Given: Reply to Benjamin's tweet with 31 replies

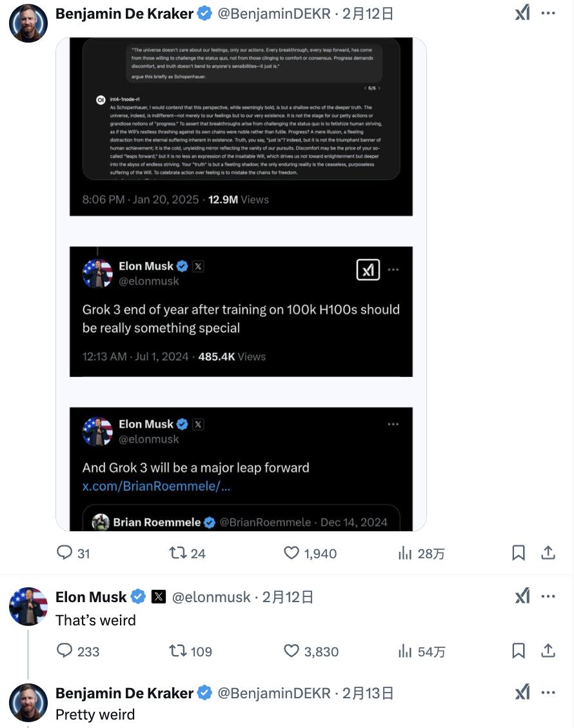Looking at the screenshot, I should (64, 553).
